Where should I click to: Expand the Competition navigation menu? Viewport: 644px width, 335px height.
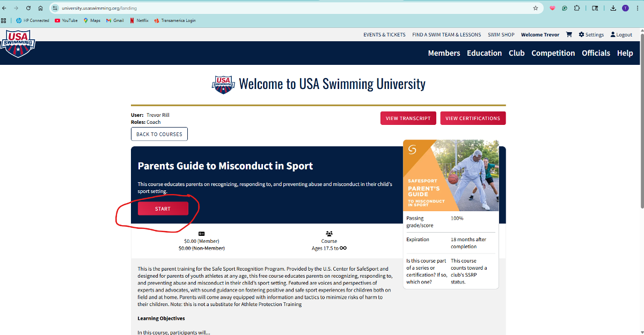[553, 53]
